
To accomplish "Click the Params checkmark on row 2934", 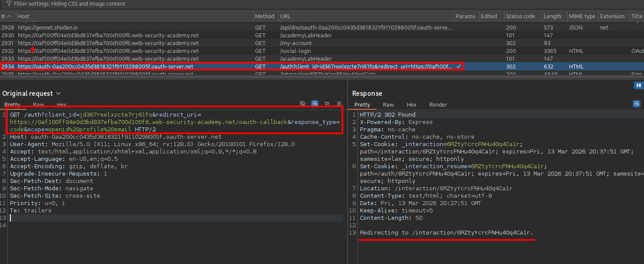I will click(459, 66).
